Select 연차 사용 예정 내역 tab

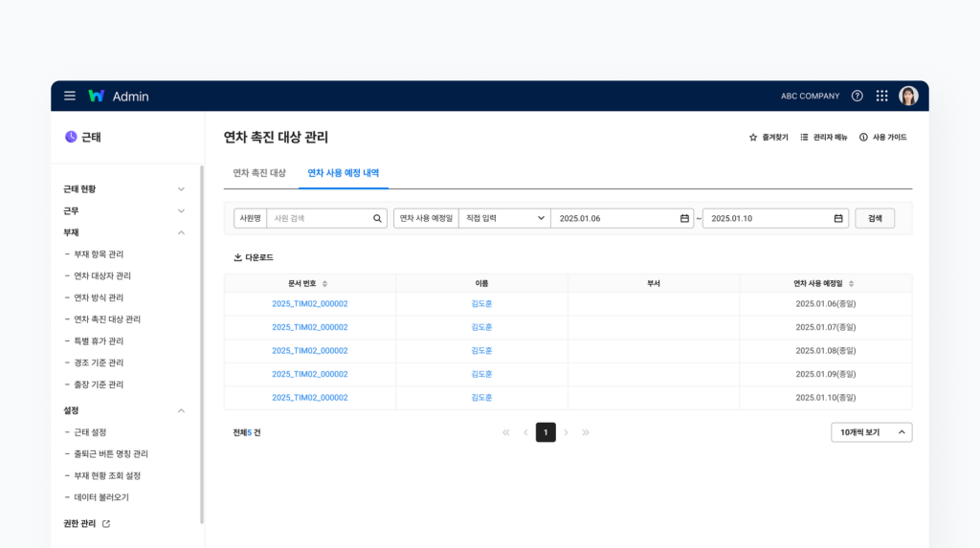(x=344, y=173)
